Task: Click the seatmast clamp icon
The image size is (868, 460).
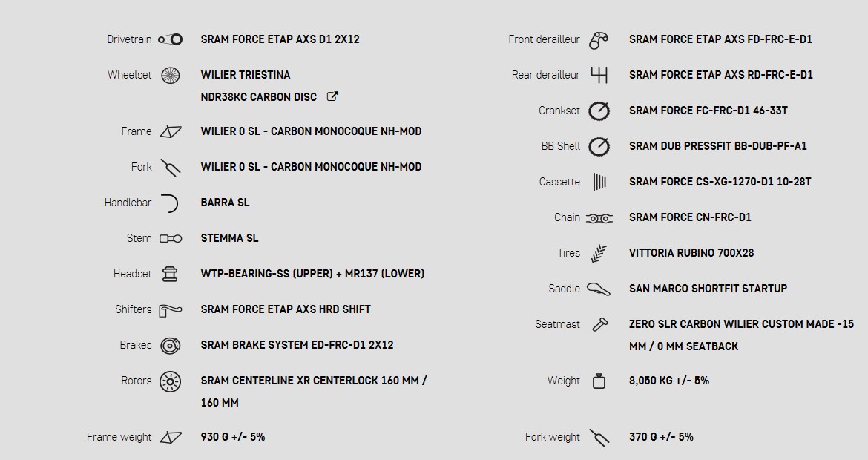Action: tap(599, 324)
